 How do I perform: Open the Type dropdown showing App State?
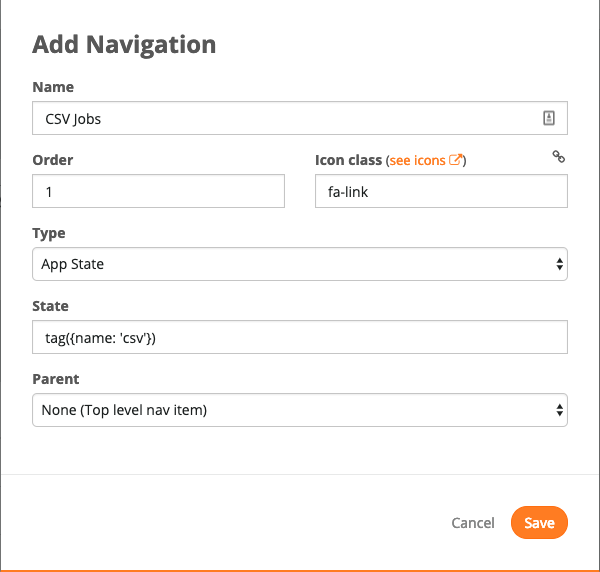coord(300,264)
